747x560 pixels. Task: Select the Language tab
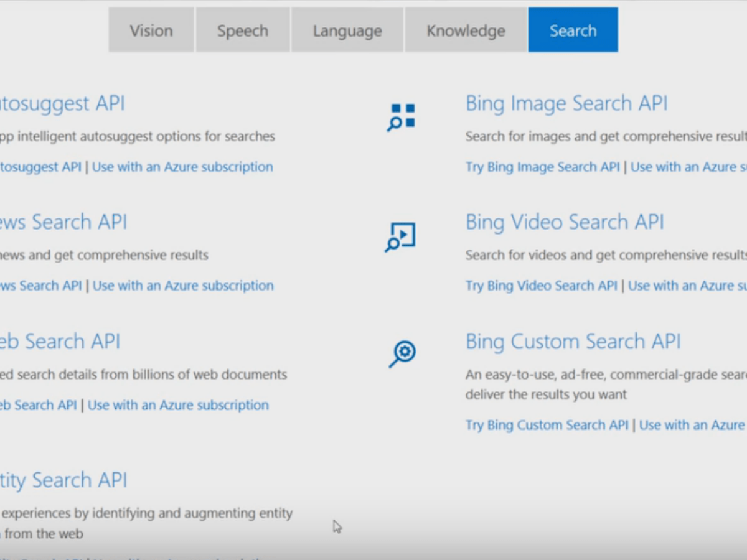347,30
